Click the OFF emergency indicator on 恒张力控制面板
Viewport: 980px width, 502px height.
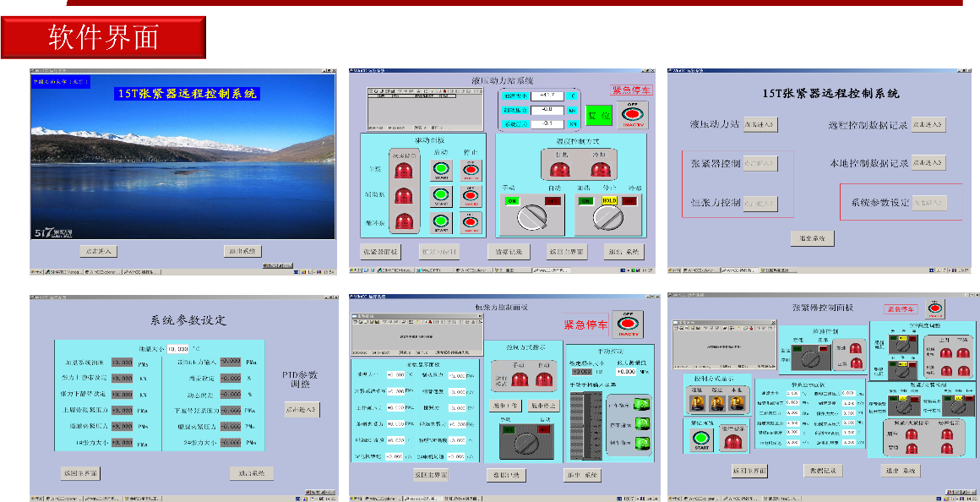(x=629, y=325)
